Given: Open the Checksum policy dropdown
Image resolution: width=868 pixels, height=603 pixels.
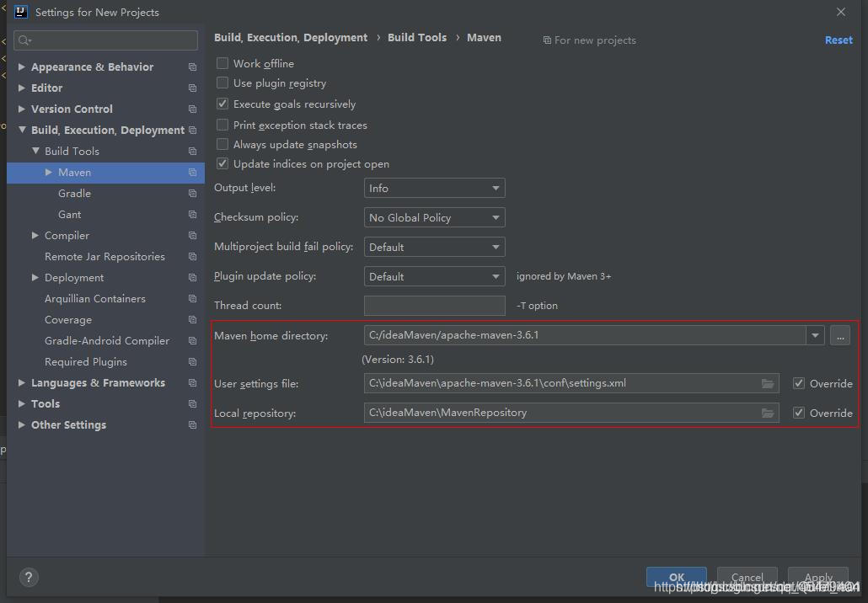Looking at the screenshot, I should click(x=435, y=217).
